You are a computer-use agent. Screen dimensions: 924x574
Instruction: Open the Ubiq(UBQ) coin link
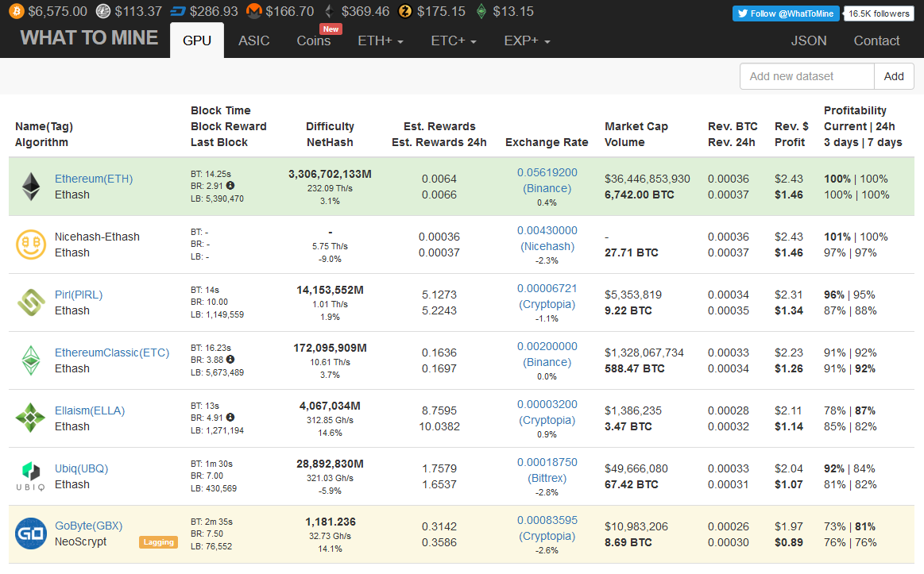tap(81, 468)
